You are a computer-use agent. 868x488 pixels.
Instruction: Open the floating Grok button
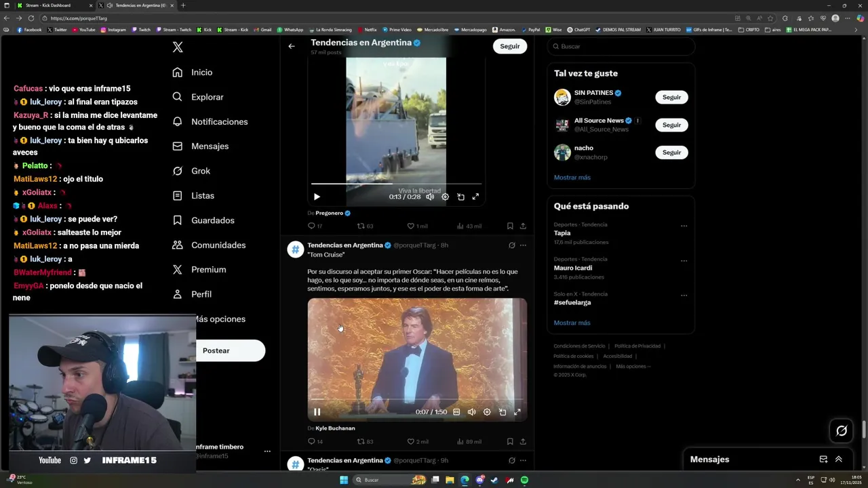(842, 430)
